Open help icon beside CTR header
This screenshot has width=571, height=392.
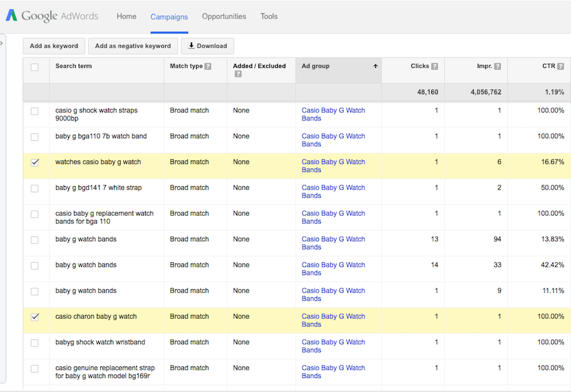561,66
